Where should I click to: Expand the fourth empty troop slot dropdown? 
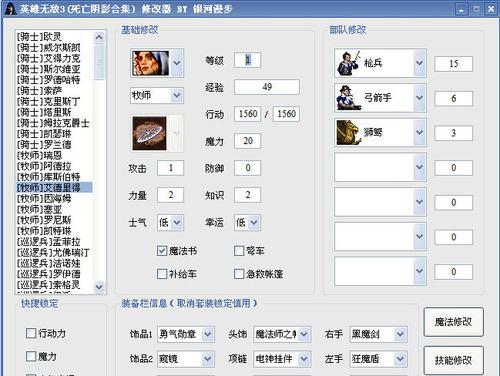coord(419,167)
